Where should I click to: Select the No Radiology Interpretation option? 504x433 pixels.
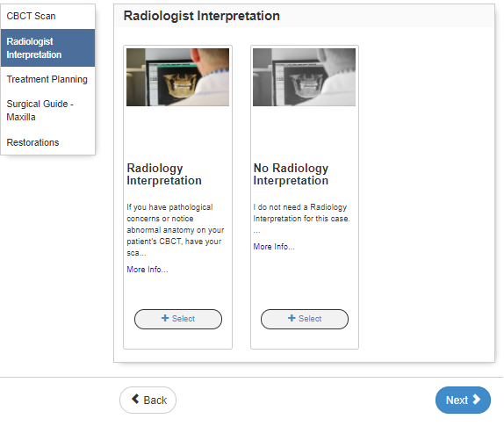pyautogui.click(x=305, y=319)
